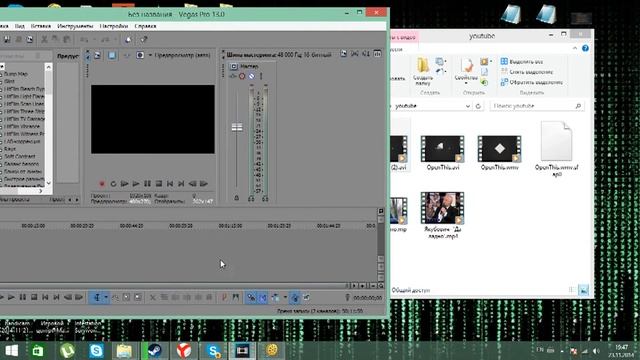This screenshot has height=360, width=640.
Task: Click the Redo arrow in Vegas toolbar
Action: 105,40
